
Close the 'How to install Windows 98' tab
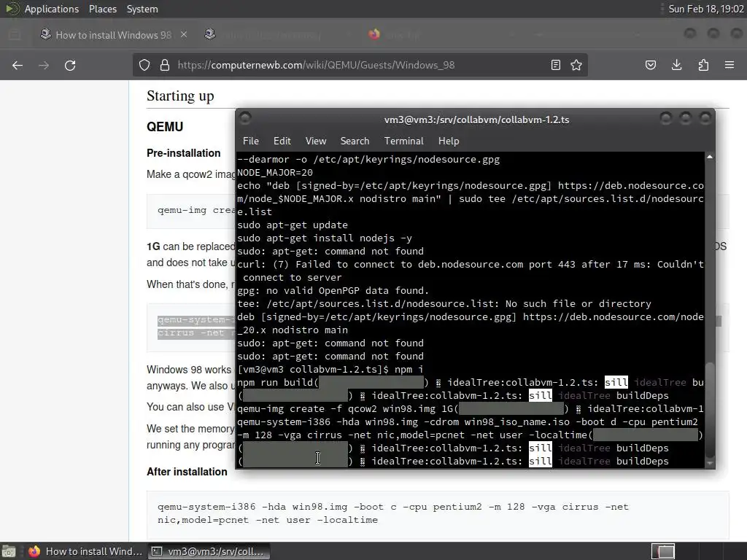point(184,35)
